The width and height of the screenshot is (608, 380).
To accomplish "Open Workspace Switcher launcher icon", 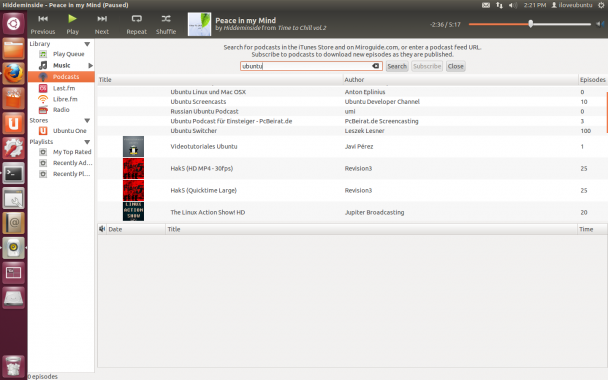I will click(14, 273).
